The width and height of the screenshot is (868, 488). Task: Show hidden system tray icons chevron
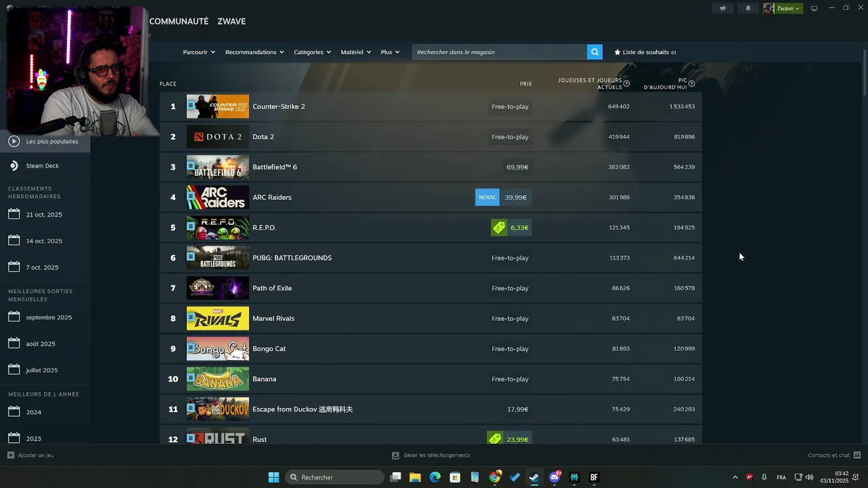point(735,477)
